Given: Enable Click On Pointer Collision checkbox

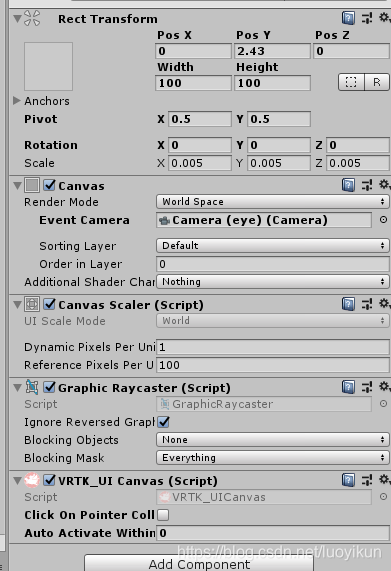Looking at the screenshot, I should click(163, 515).
